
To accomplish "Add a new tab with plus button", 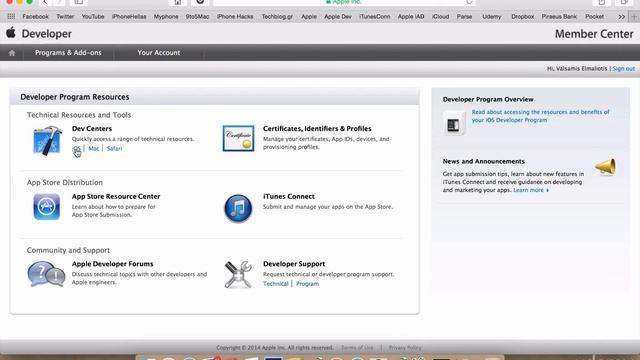I will tap(634, 17).
